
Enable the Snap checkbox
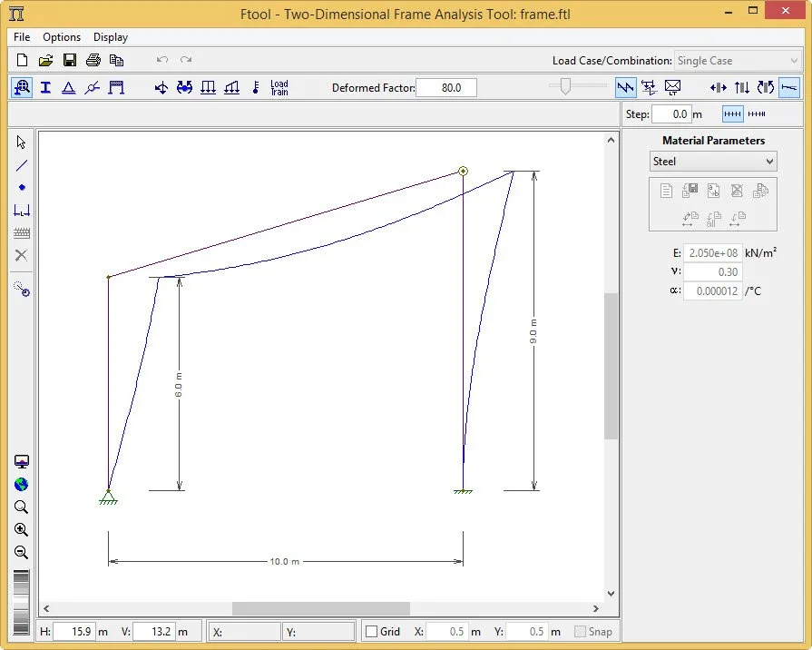point(580,631)
